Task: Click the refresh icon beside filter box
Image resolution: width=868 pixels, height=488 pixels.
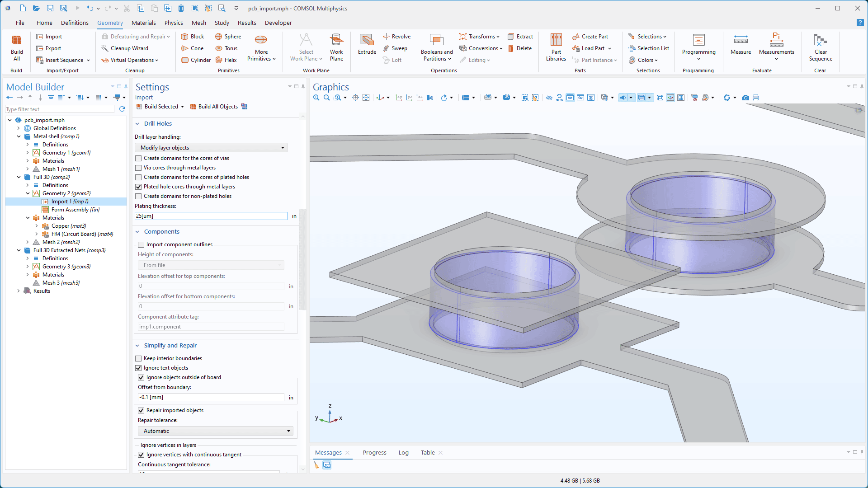Action: click(122, 109)
